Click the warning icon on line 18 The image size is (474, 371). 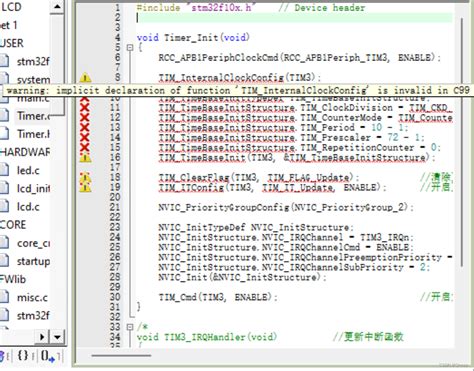pos(85,177)
